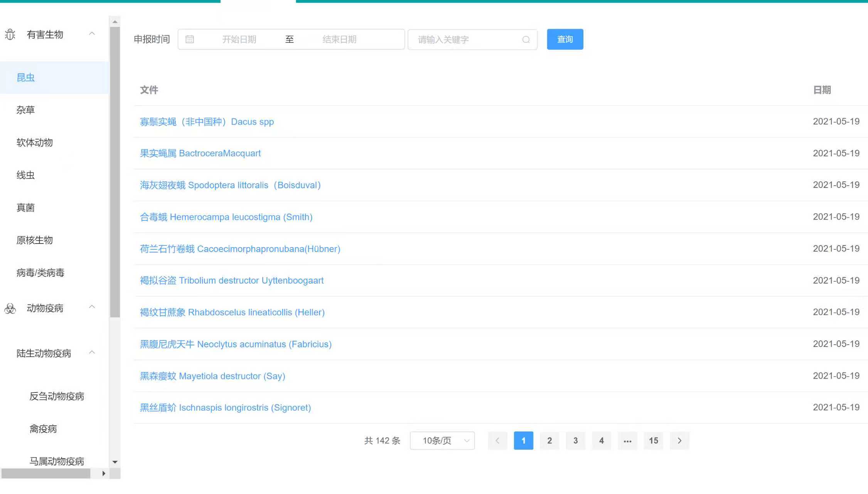Open 病毒/类病毒 category

(x=40, y=273)
